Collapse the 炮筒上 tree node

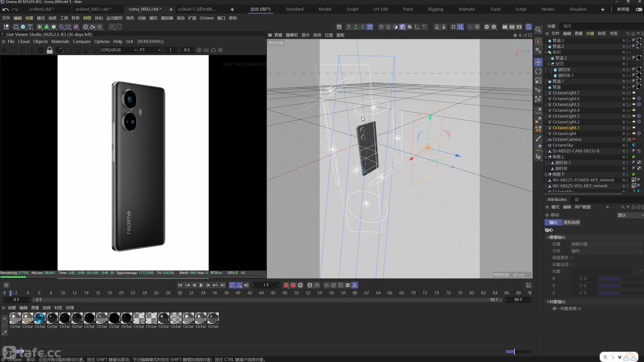click(x=546, y=157)
